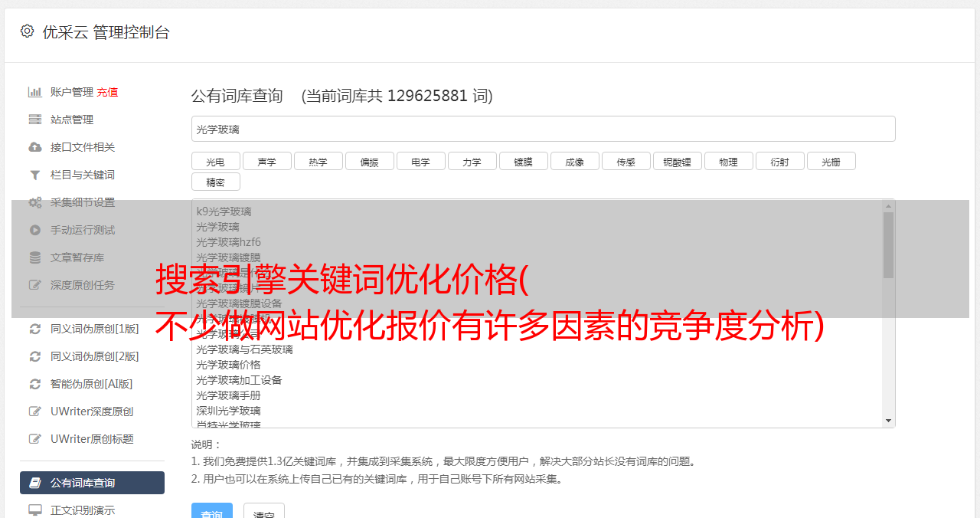This screenshot has width=980, height=518.
Task: Click the 同义词伪原创[1版] refresh icon
Action: click(x=35, y=329)
